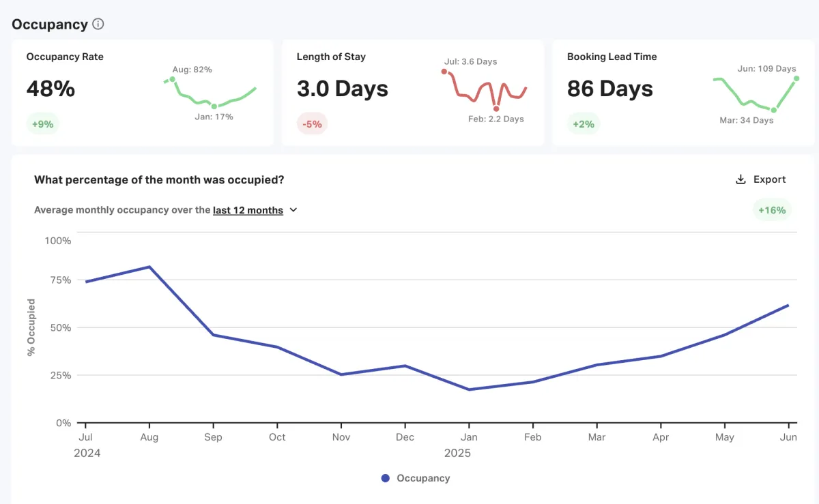
Task: Click the +2% booking lead time badge
Action: pyautogui.click(x=584, y=124)
